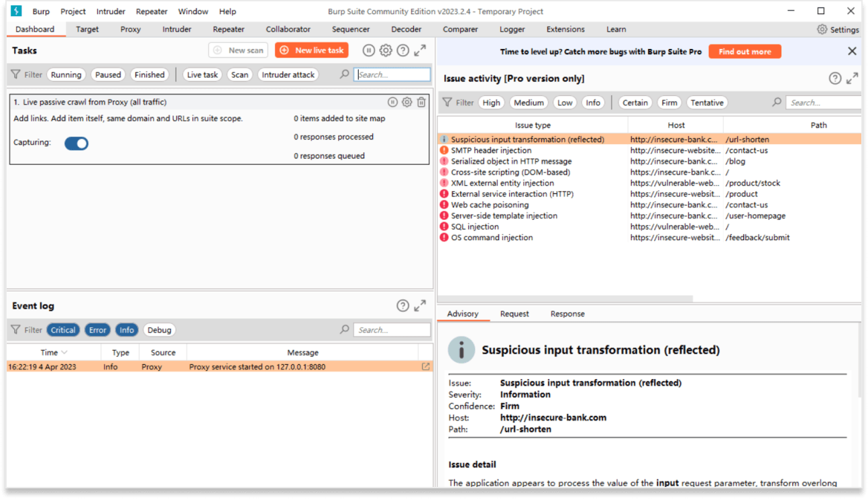The height and width of the screenshot is (499, 868).
Task: Switch to the Proxy tab
Action: coord(131,30)
